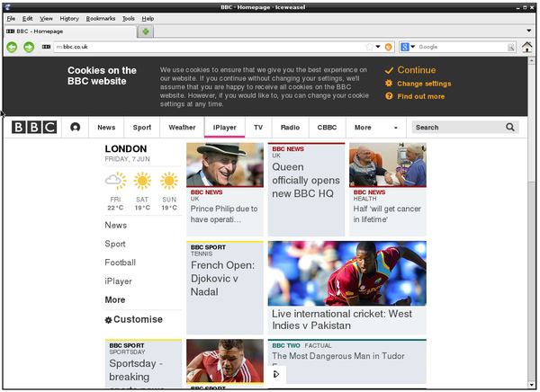
Task: Open Weather in the BBC navigation bar
Action: pos(182,128)
